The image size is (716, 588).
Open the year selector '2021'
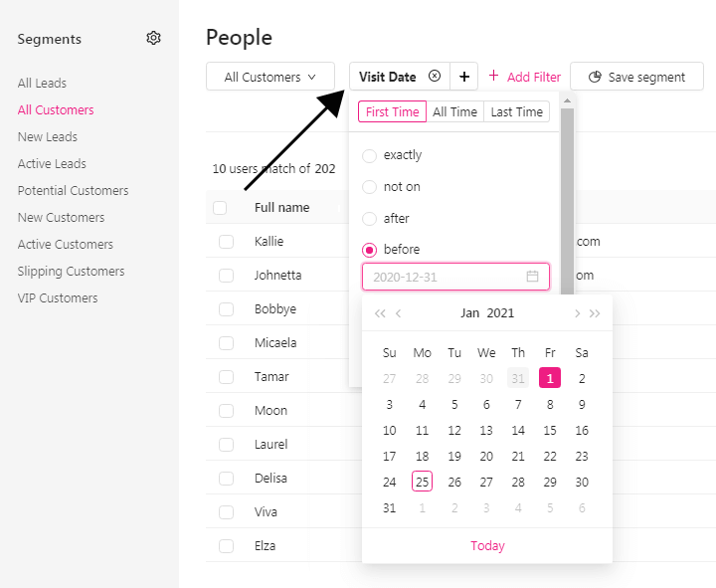pos(500,313)
